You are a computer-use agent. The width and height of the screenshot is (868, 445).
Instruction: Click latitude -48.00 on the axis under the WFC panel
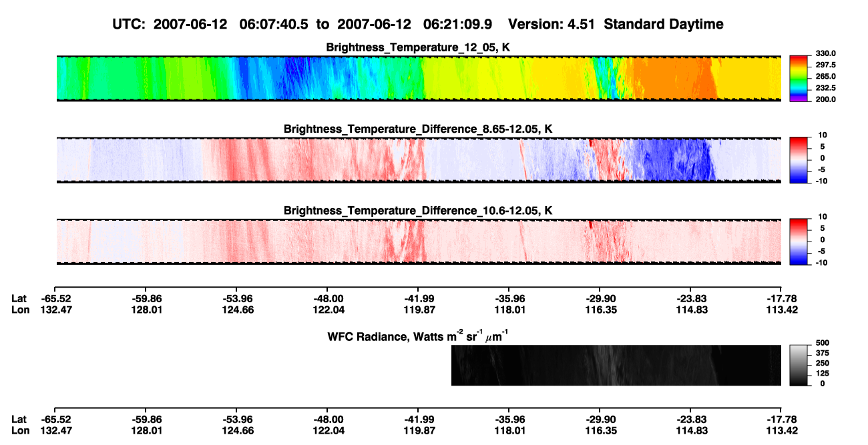click(x=329, y=419)
